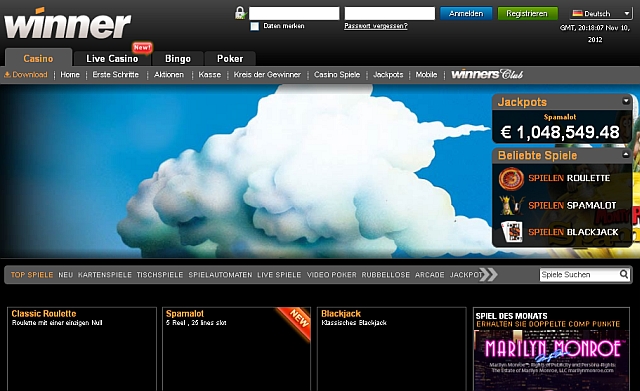This screenshot has width=640, height=391.
Task: Click the username input field
Action: point(294,13)
